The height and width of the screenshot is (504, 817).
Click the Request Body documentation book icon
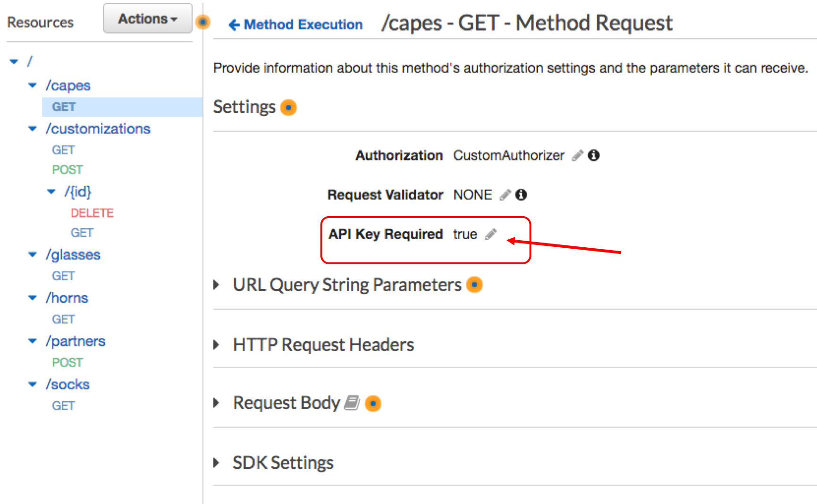(x=352, y=403)
